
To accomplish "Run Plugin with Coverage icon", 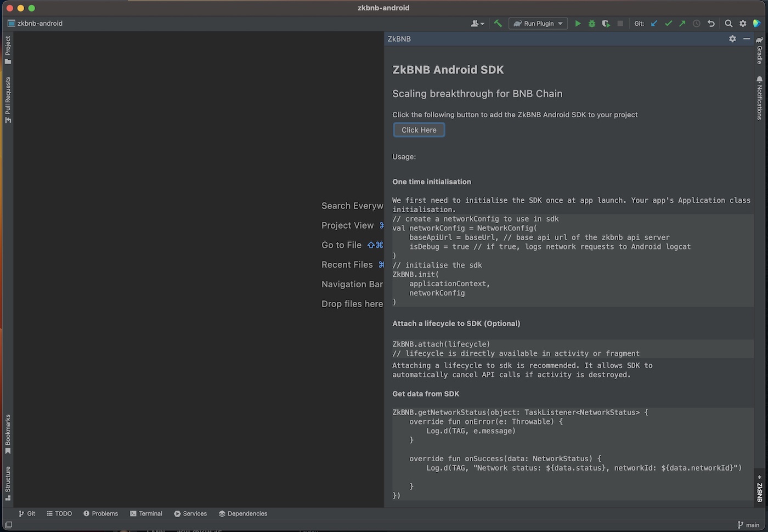I will pyautogui.click(x=605, y=23).
